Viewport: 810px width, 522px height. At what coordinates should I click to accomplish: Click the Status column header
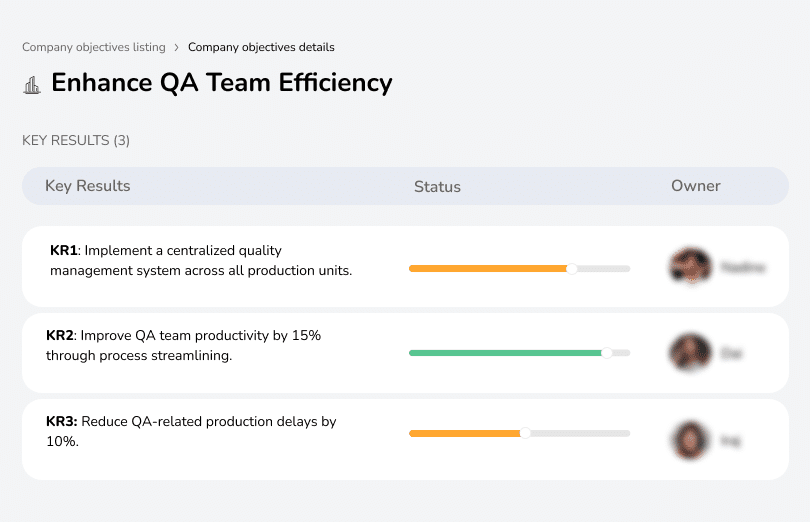(x=437, y=187)
